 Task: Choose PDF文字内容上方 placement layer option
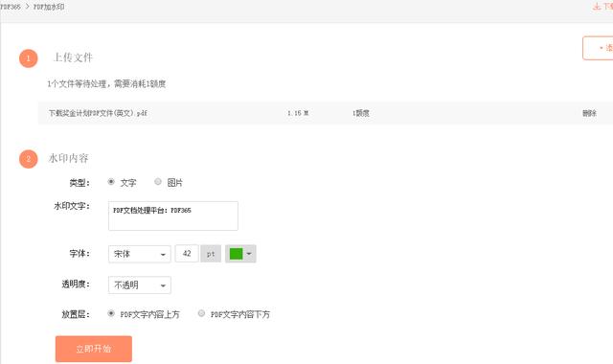111,313
